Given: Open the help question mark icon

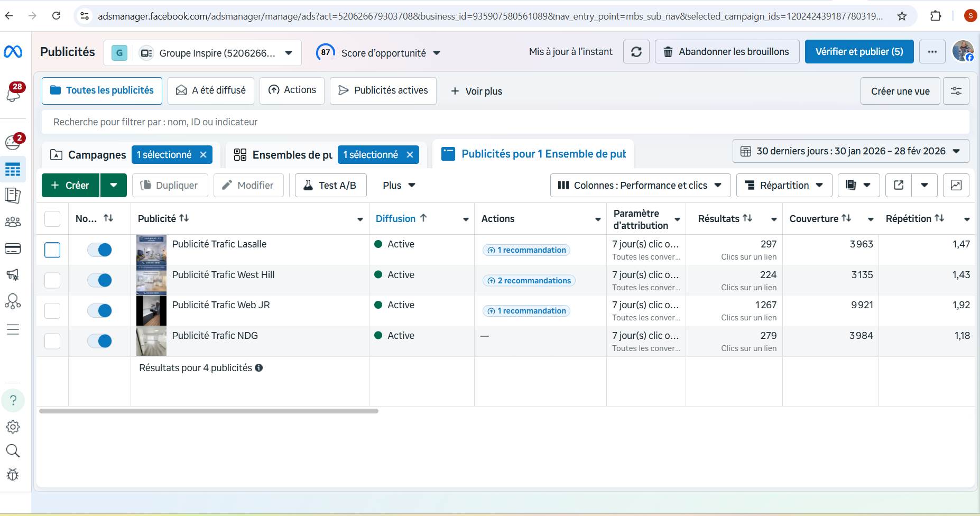Looking at the screenshot, I should (x=13, y=400).
